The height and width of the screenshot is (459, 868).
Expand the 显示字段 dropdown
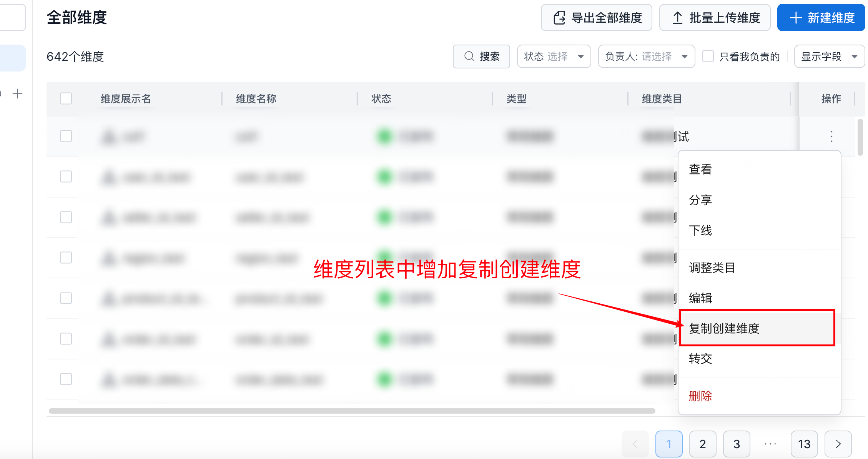[829, 57]
